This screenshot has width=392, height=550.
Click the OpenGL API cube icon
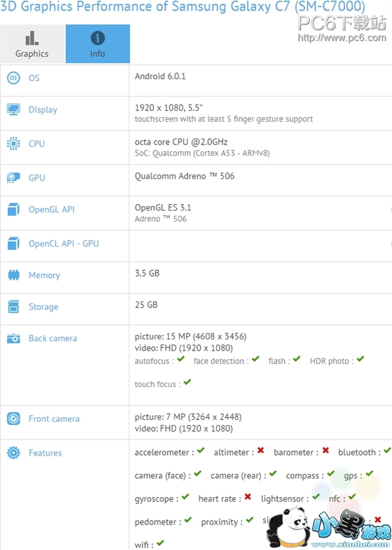[x=13, y=209]
